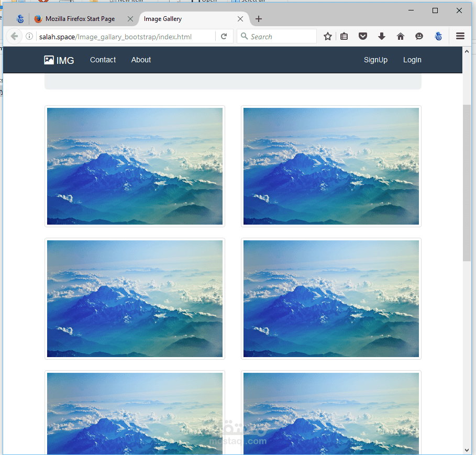Open the reading list clipboard icon
Viewport: 476px width, 455px height.
tap(344, 36)
